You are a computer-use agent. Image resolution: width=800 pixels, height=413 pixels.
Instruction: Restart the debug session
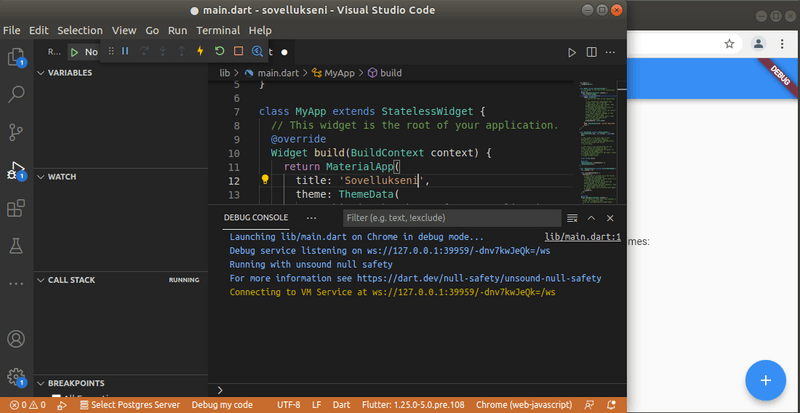tap(219, 51)
